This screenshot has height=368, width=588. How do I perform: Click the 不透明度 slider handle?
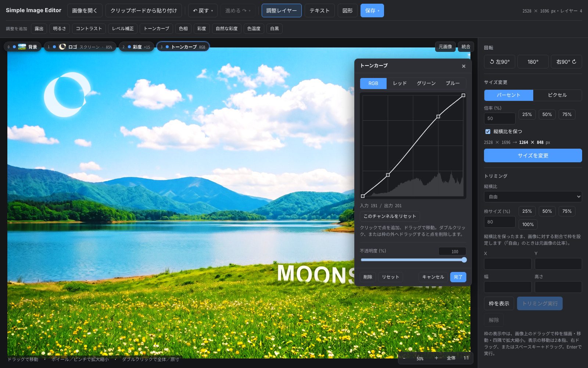(464, 260)
